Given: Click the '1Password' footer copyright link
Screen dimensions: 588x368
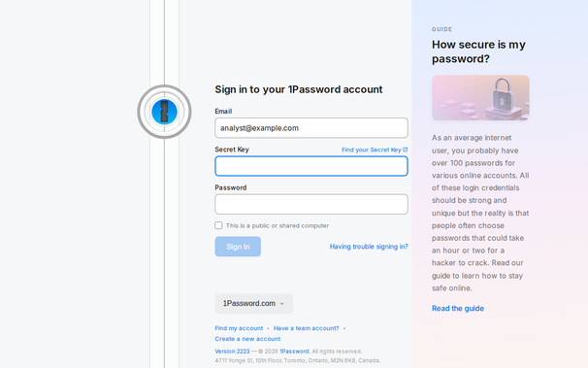Looking at the screenshot, I should point(294,351).
